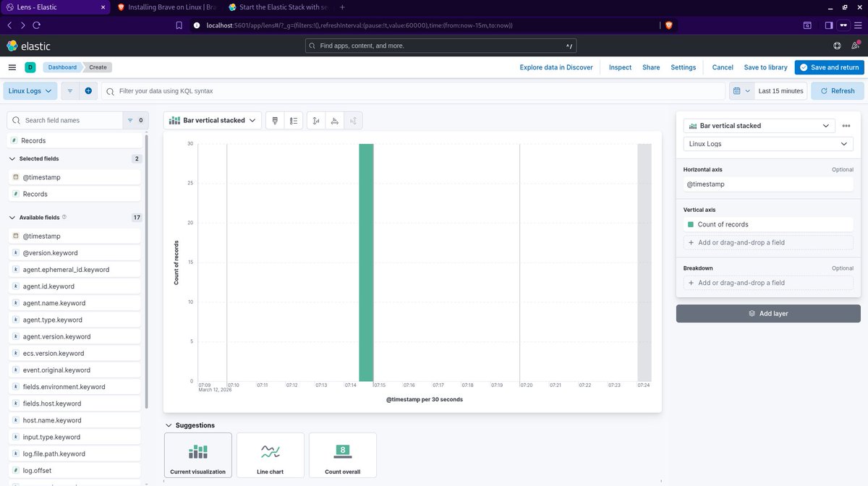This screenshot has width=868, height=486.
Task: Focus Find apps, content, and more search
Action: (x=442, y=46)
